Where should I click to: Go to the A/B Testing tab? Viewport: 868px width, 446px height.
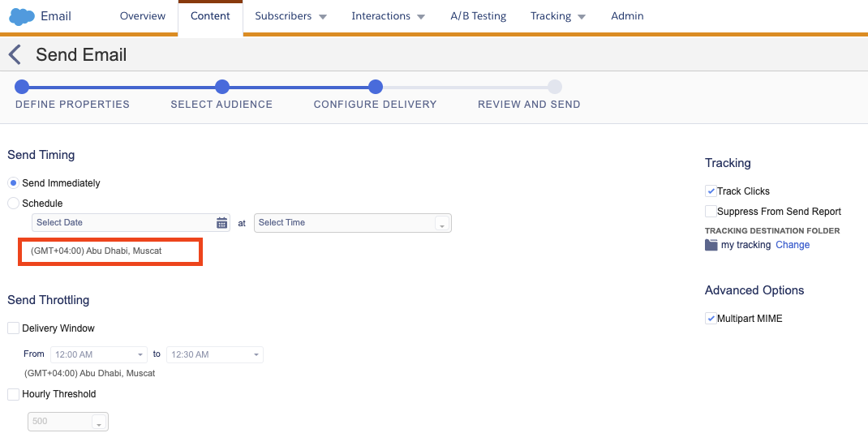pos(479,16)
